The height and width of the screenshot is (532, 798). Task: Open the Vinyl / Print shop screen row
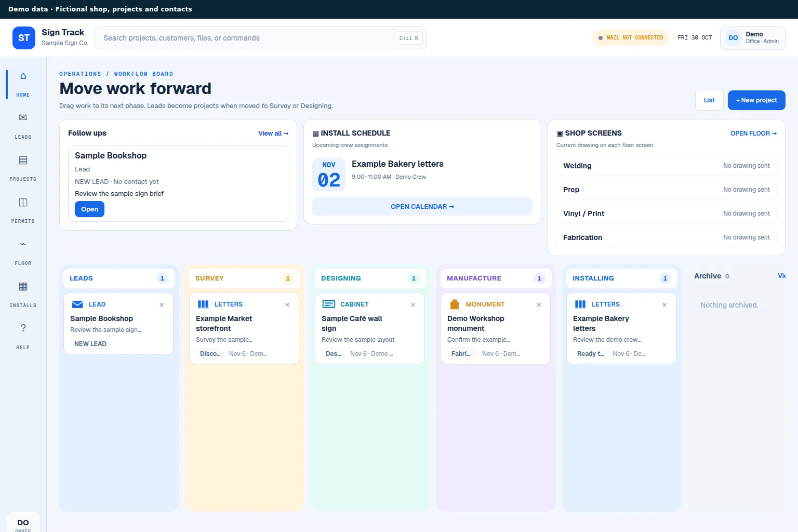[667, 214]
